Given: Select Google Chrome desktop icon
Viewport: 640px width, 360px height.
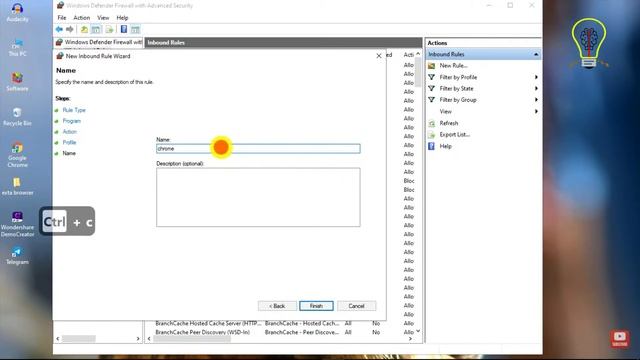Looking at the screenshot, I should pyautogui.click(x=17, y=155).
